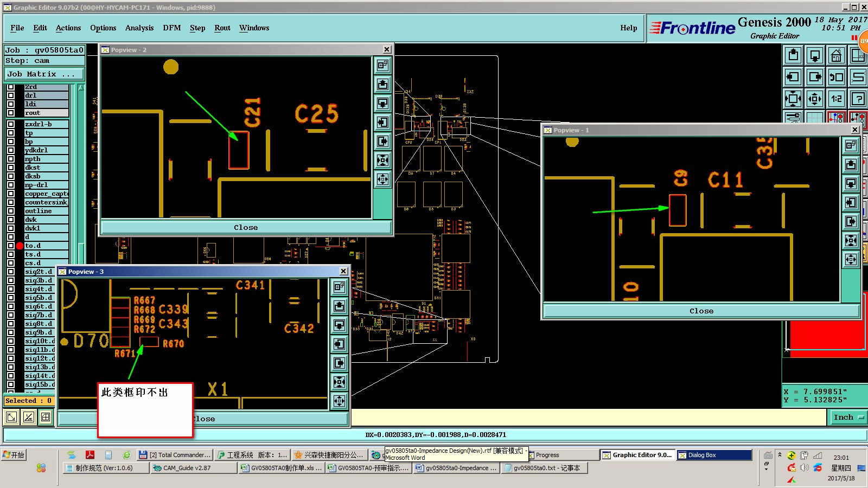Pan up in Popview - 1

pyautogui.click(x=851, y=165)
